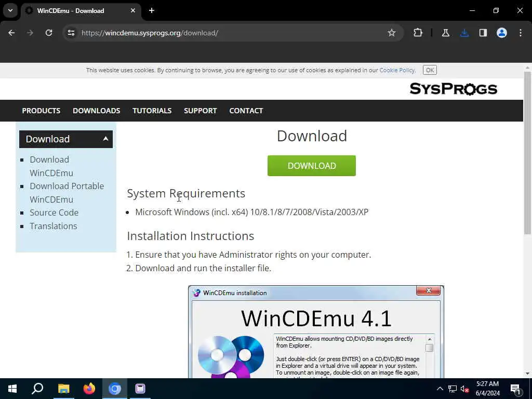Launch Firefox from the taskbar
532x399 pixels.
point(89,389)
